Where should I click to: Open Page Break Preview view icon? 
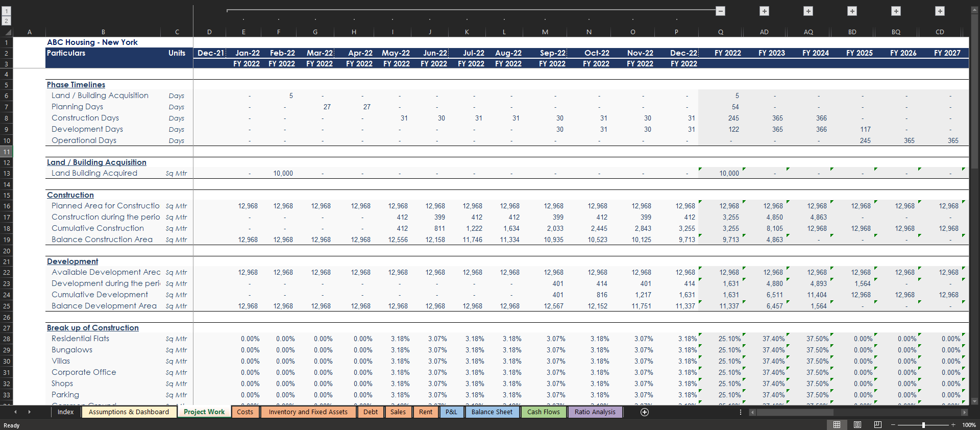878,425
